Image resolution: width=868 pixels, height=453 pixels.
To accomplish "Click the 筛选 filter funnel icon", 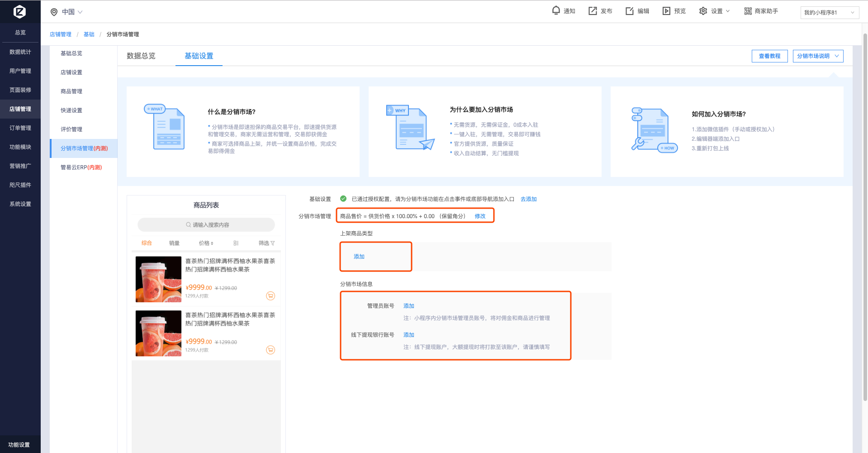I will point(272,243).
